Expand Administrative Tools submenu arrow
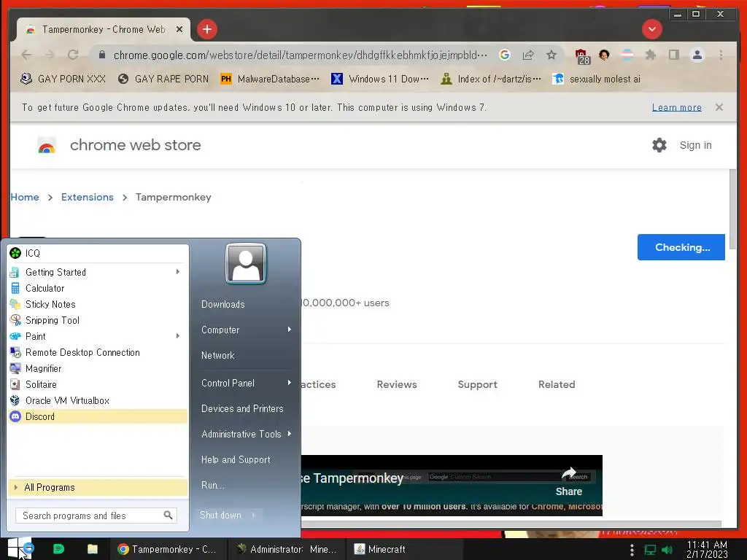The height and width of the screenshot is (560, 747). coord(289,433)
